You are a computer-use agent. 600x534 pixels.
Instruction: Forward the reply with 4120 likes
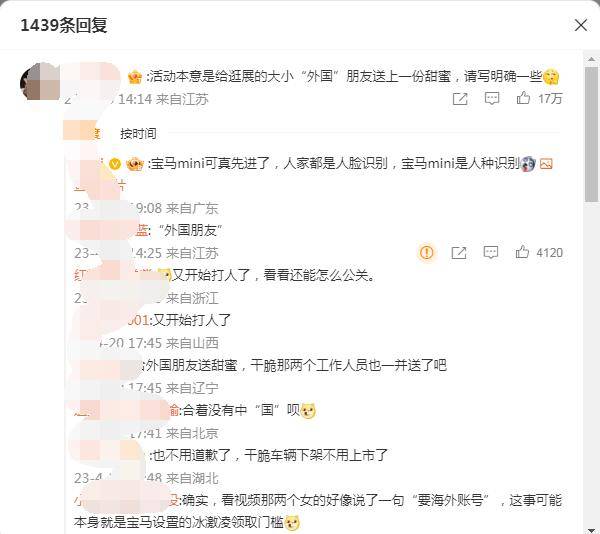[x=459, y=252]
